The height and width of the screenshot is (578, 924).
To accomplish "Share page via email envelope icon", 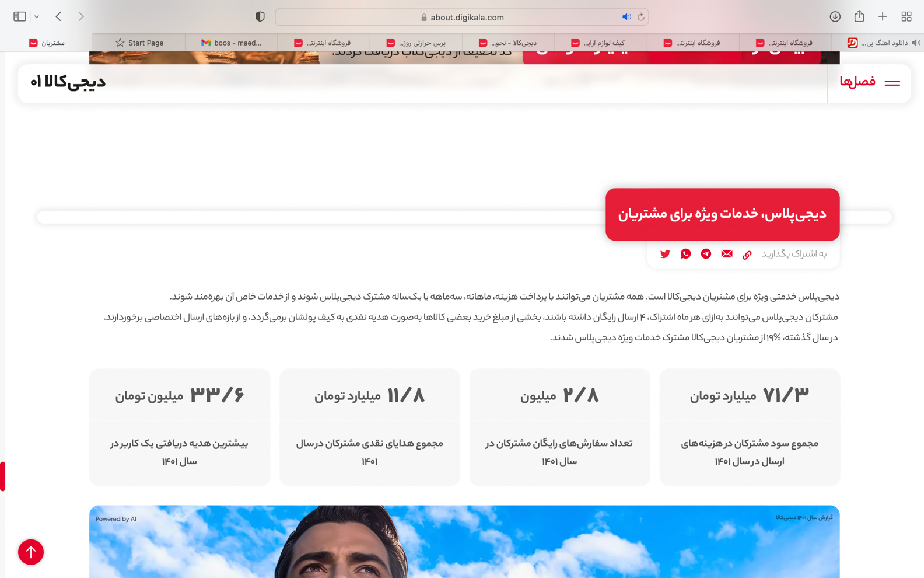I will coord(726,254).
